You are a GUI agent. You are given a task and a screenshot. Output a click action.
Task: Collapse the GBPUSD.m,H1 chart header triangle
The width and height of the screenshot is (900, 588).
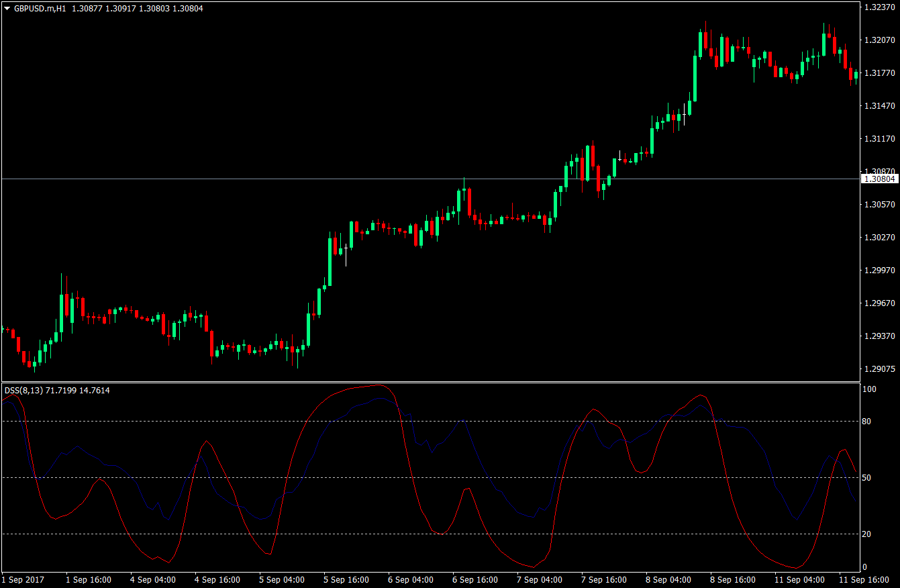pos(7,9)
